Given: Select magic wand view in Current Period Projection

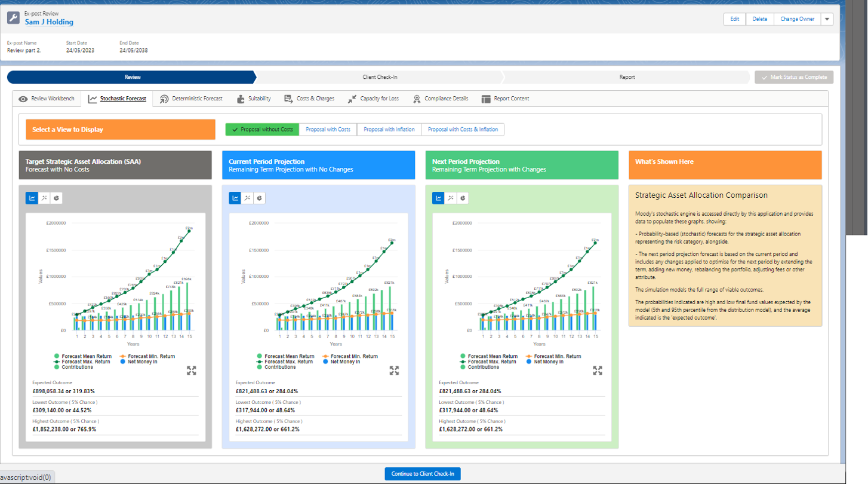Looking at the screenshot, I should pyautogui.click(x=247, y=198).
